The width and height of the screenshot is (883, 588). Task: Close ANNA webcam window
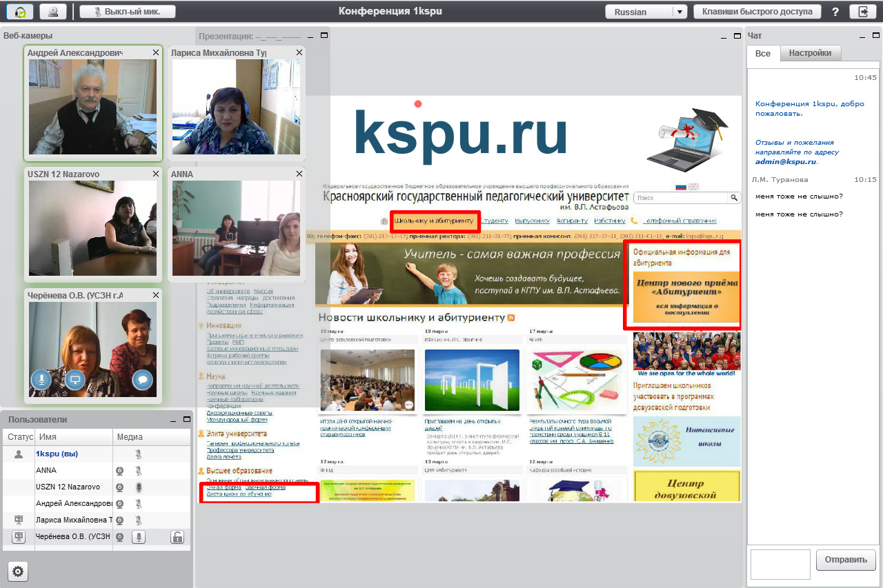point(299,174)
